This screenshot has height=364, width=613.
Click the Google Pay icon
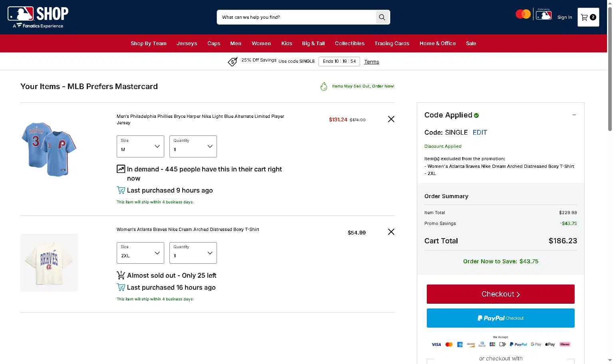[536, 344]
